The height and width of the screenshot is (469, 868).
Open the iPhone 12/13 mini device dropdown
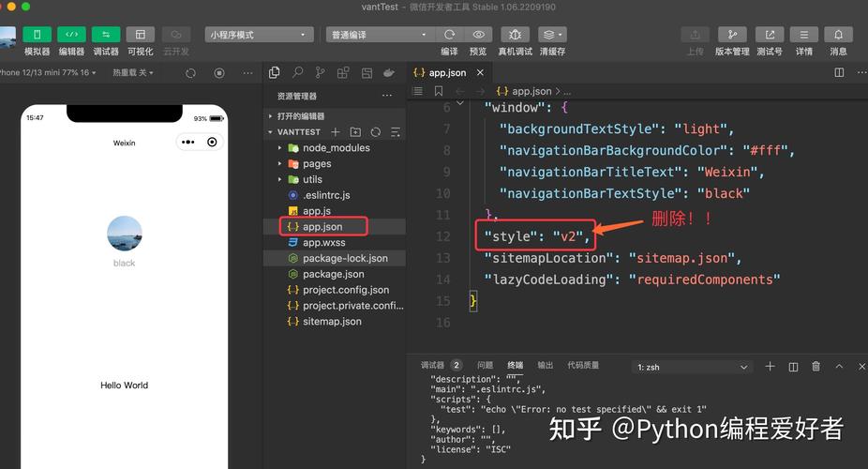(48, 72)
